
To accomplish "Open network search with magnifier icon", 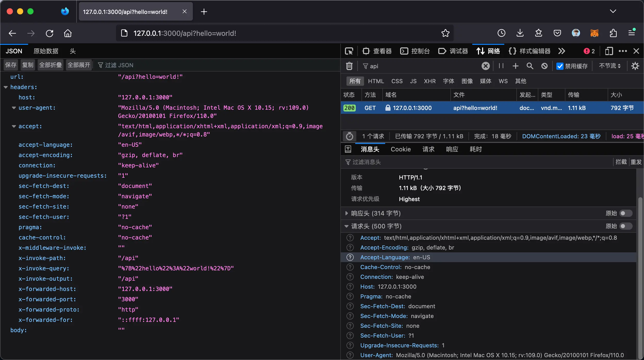I will point(530,66).
